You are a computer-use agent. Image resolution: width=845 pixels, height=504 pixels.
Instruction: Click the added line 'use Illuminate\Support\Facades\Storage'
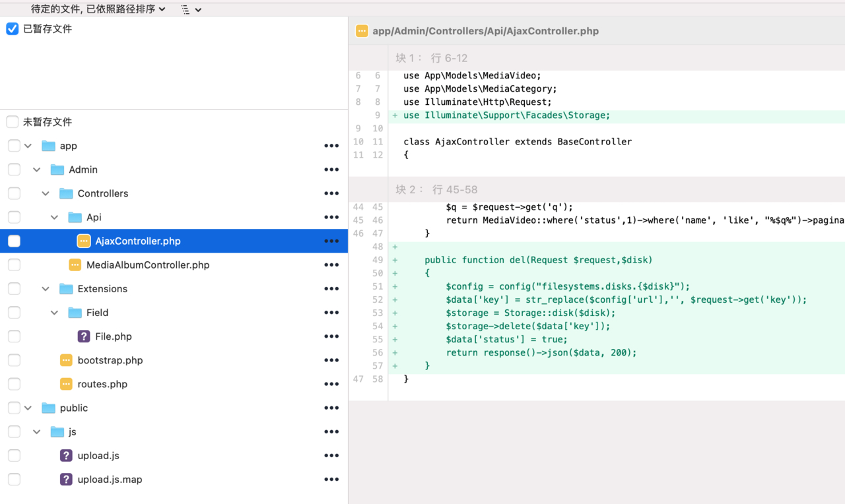506,115
